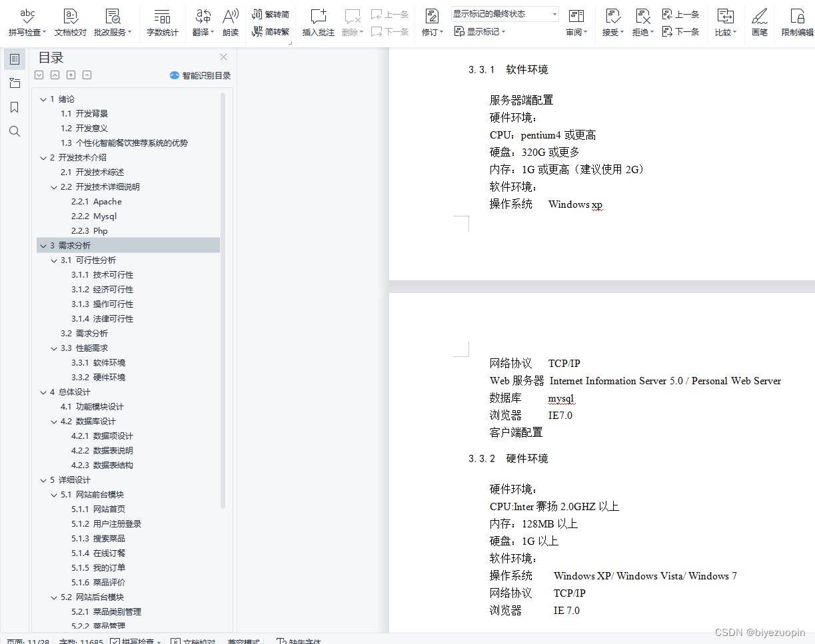The width and height of the screenshot is (815, 644).
Task: Go to next comment (下一条) beside Delete
Action: tap(390, 31)
